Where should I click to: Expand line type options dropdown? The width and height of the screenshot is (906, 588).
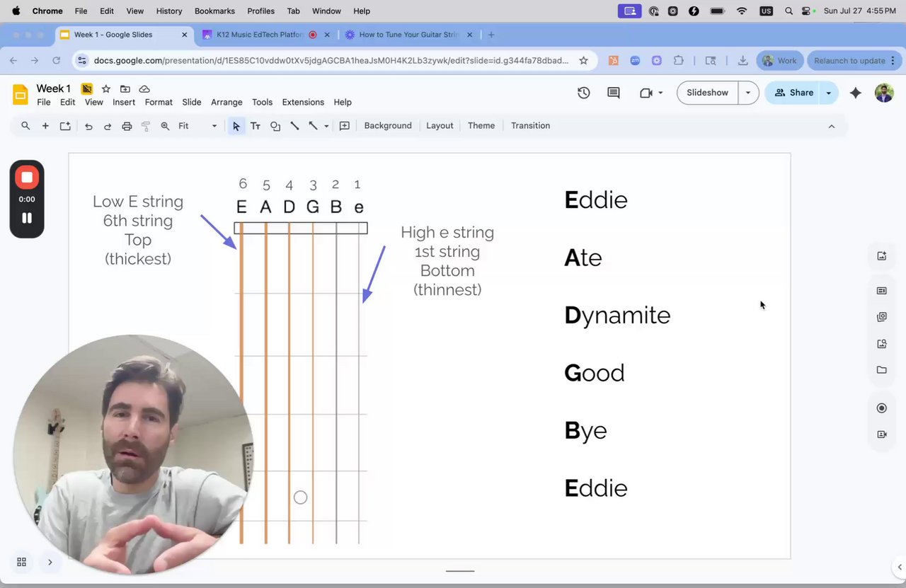(x=326, y=126)
